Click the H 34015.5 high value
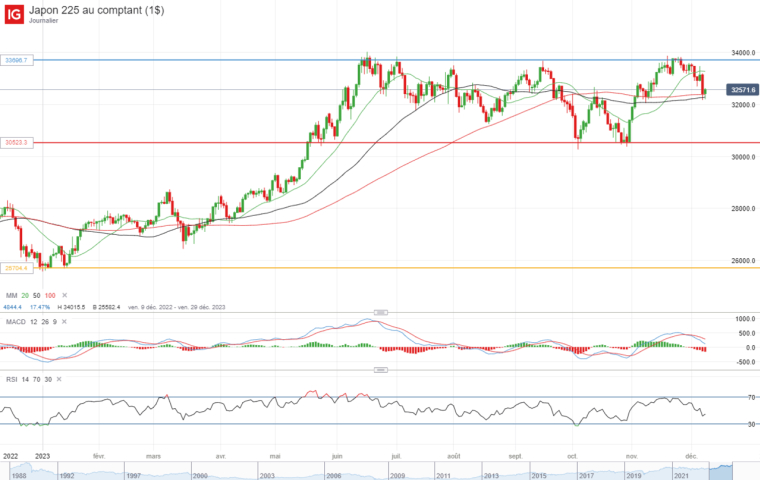Screen dimensions: 760x480 point(71,307)
